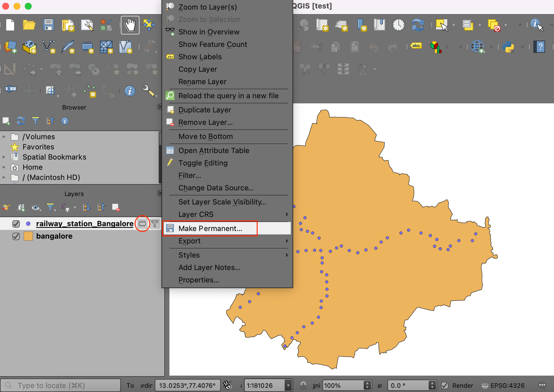The width and height of the screenshot is (554, 392).
Task: Click Properties... in context menu
Action: point(227,280)
